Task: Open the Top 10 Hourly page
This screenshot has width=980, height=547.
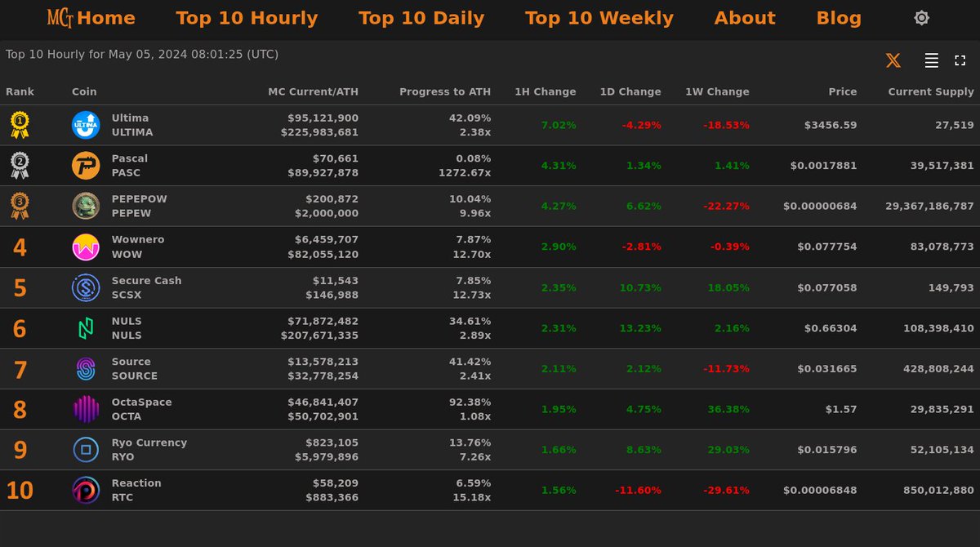Action: tap(247, 18)
